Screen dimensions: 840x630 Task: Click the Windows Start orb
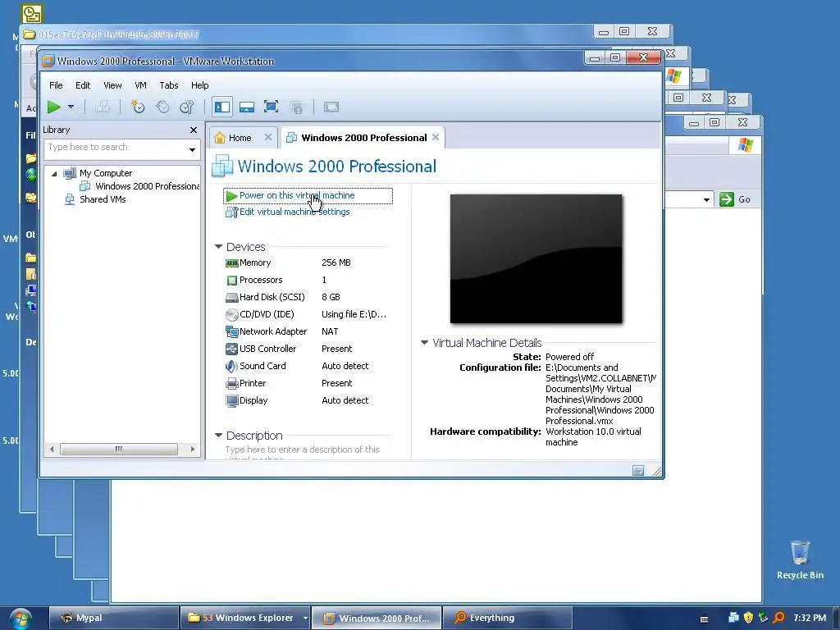click(x=21, y=619)
